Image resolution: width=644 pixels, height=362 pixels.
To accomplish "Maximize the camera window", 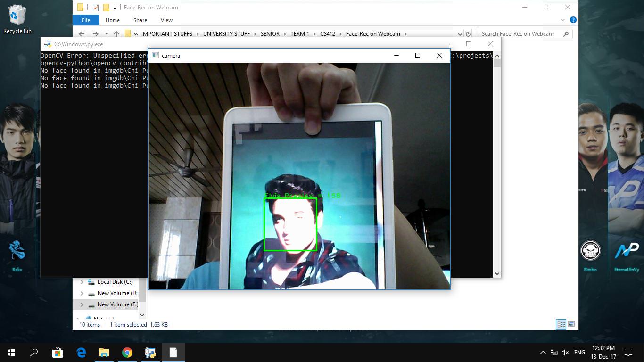I will pos(417,55).
